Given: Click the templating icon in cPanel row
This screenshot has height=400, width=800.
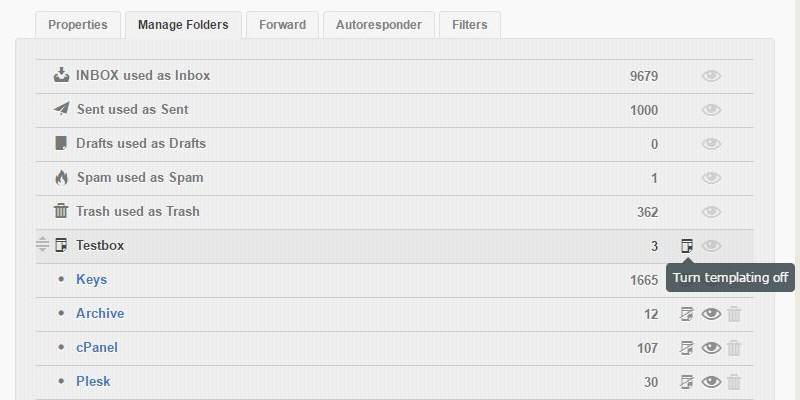Looking at the screenshot, I should pyautogui.click(x=687, y=348).
